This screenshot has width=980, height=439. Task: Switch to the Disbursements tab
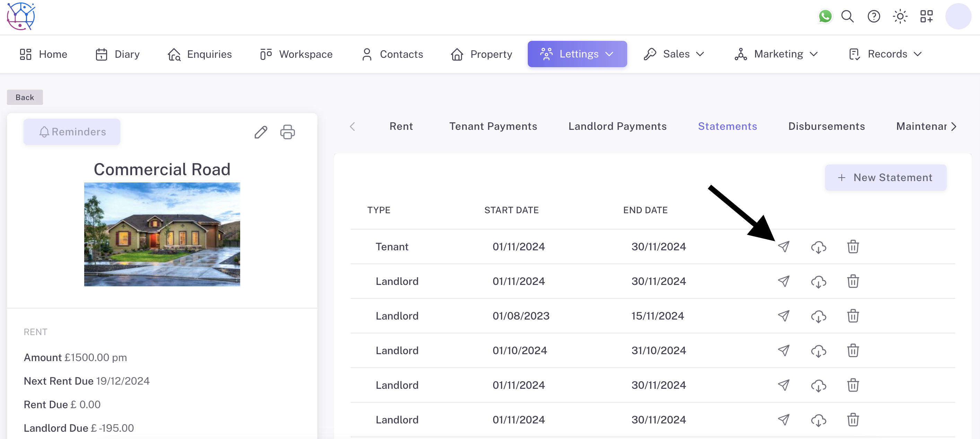click(826, 126)
